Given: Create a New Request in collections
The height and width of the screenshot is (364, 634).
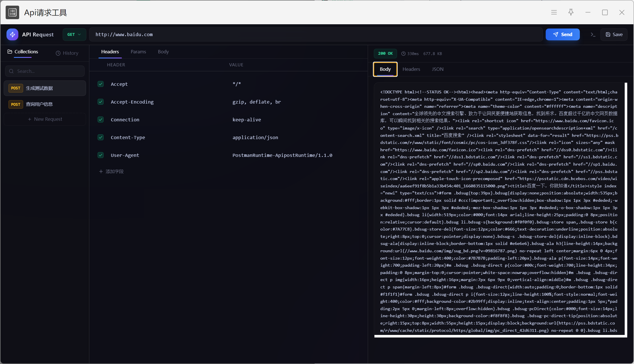Looking at the screenshot, I should coord(45,119).
